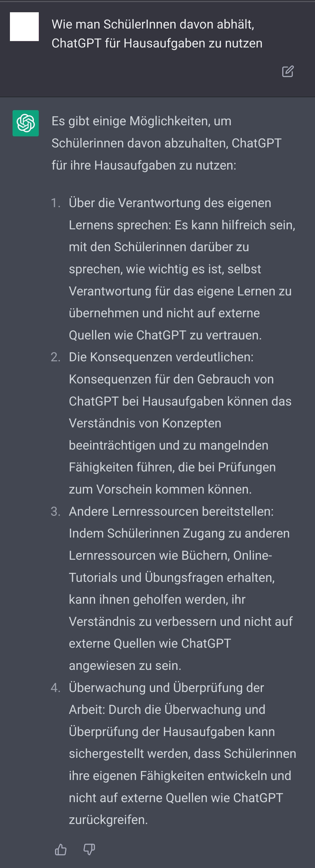Click the number 1 list marker
This screenshot has height=868, width=315.
[x=56, y=203]
